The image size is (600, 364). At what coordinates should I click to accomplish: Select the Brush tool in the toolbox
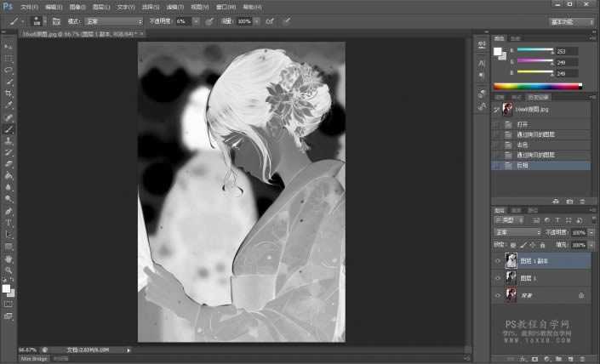click(x=9, y=129)
